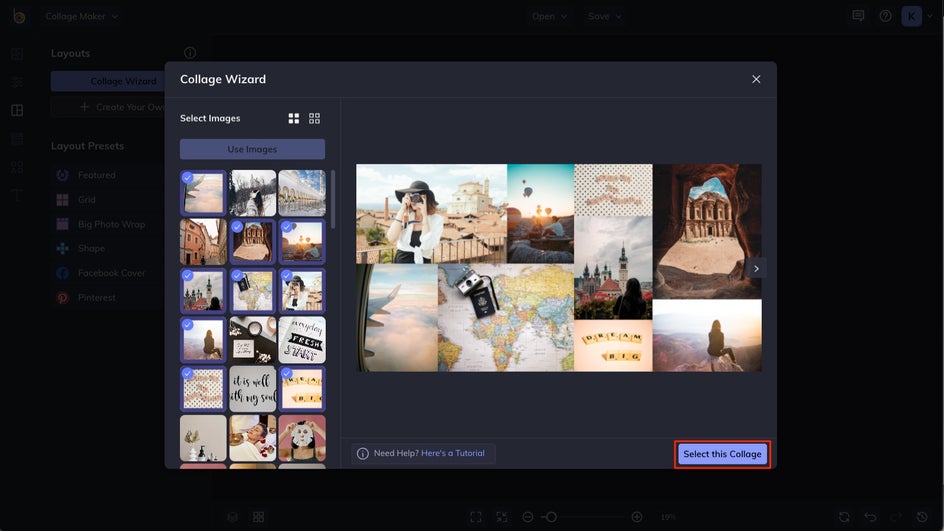Open the help question mark icon
The height and width of the screenshot is (531, 944).
tap(885, 16)
